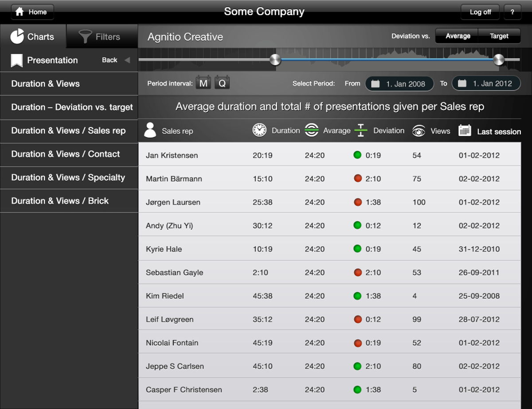532x409 pixels.
Task: Switch period interval to Q
Action: (222, 82)
